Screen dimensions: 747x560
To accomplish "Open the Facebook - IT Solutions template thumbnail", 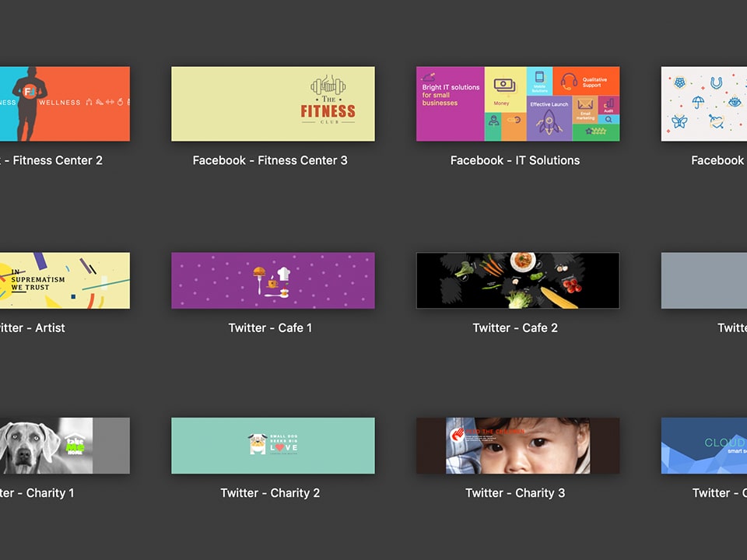I will pyautogui.click(x=518, y=103).
